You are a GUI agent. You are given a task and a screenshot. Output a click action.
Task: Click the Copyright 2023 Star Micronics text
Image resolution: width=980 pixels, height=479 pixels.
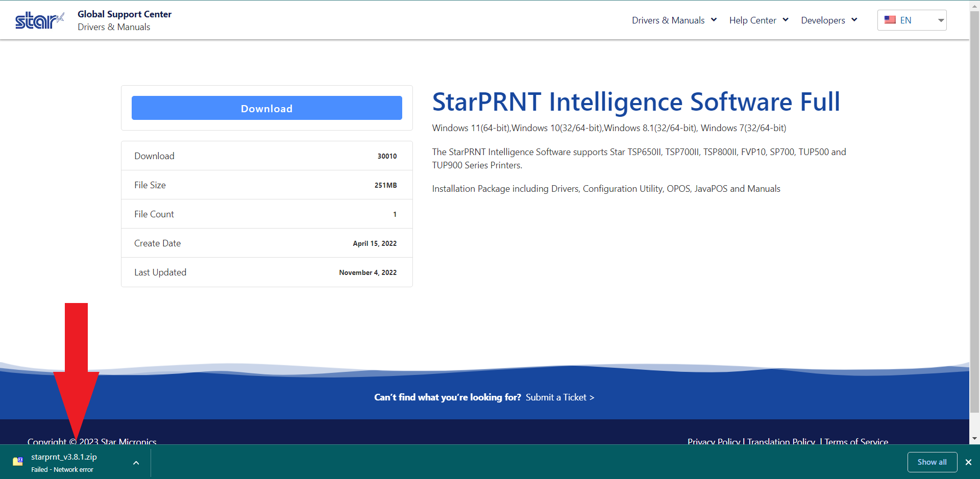click(92, 441)
